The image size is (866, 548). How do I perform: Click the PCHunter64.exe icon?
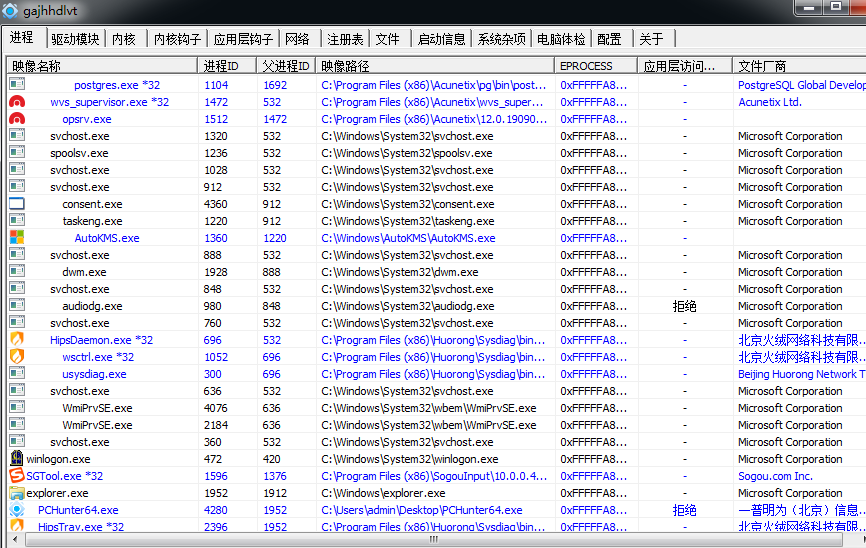coord(17,510)
